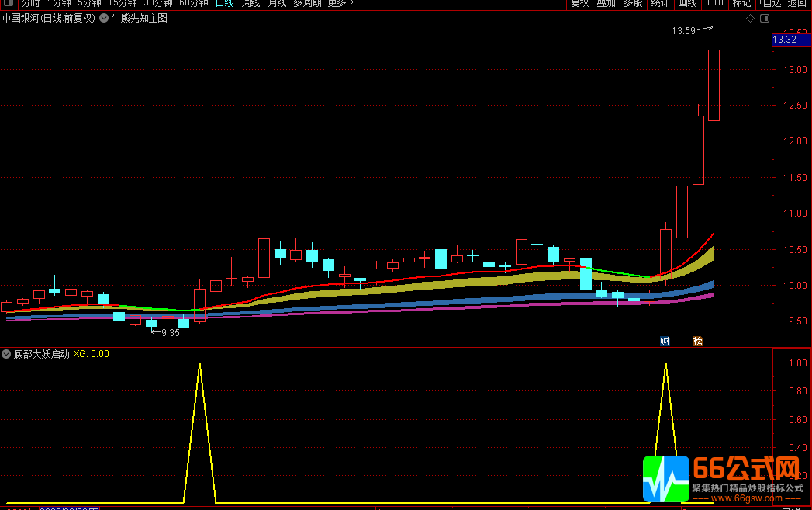This screenshot has height=510, width=812.
Task: Click the 11.00 price axis label
Action: (x=794, y=213)
